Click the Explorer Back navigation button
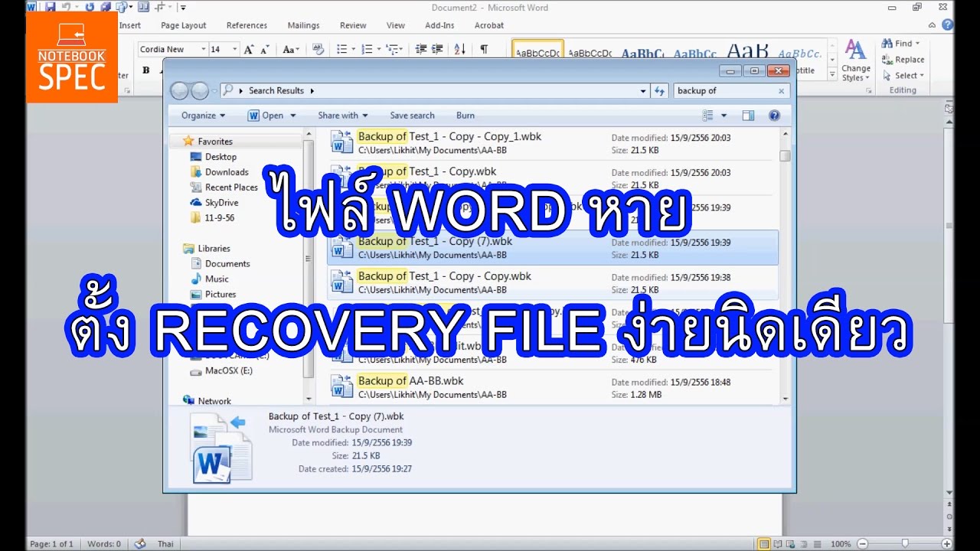The height and width of the screenshot is (551, 980). pos(180,90)
